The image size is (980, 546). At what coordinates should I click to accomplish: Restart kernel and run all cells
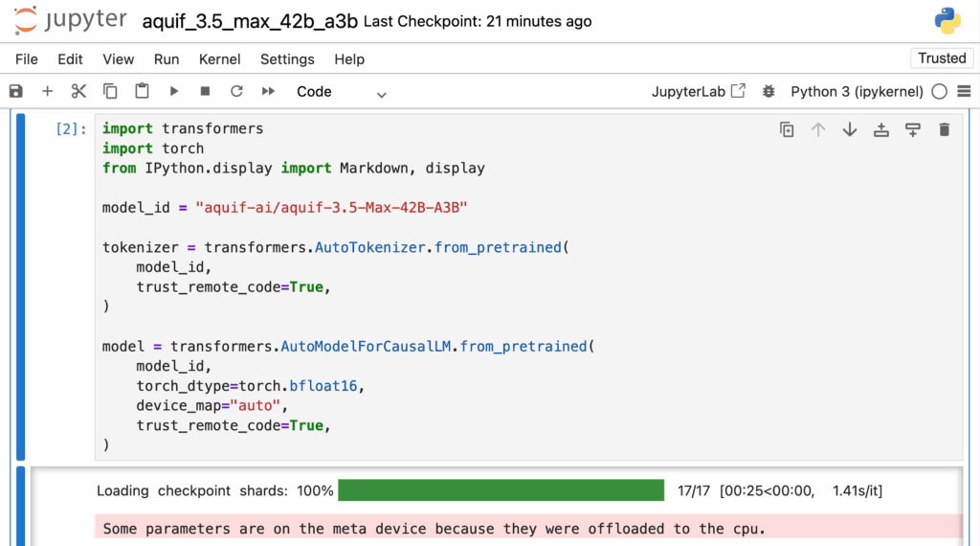click(268, 91)
